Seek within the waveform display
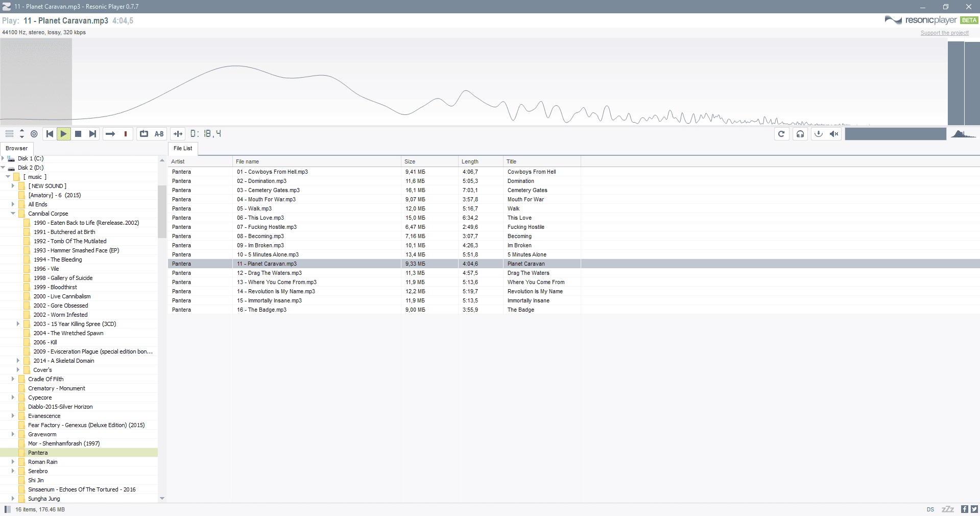This screenshot has height=516, width=980. tap(474, 82)
